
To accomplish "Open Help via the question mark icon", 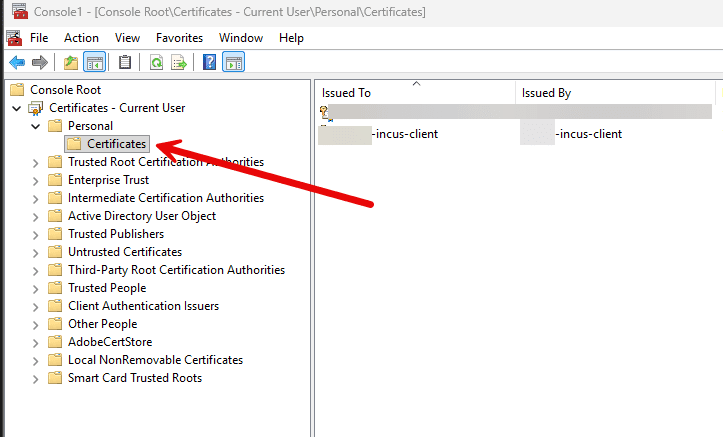I will tap(209, 62).
